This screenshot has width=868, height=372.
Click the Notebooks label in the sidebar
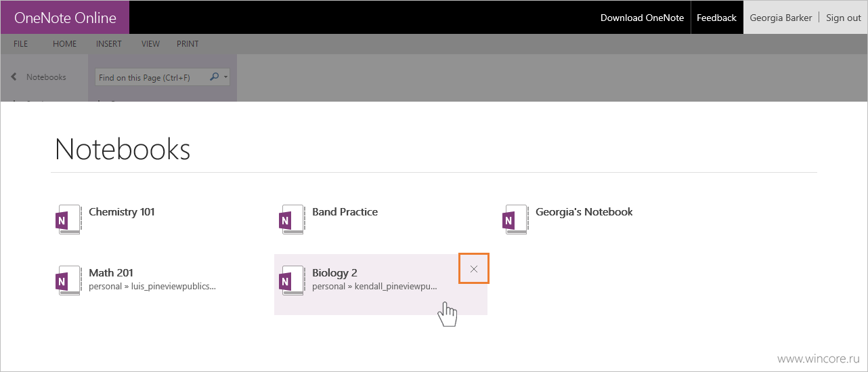point(46,77)
